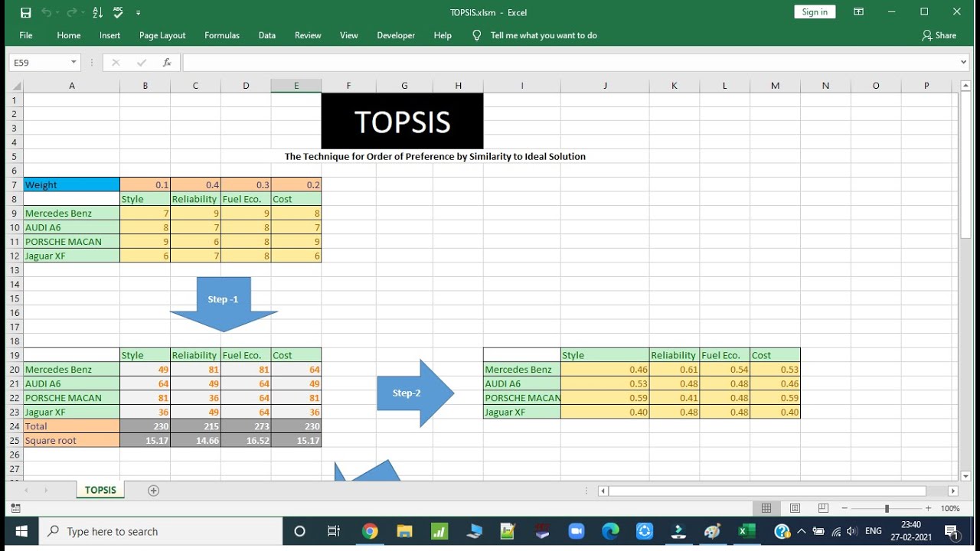Switch to Excel taskbar icon
This screenshot has width=980, height=551.
(x=746, y=531)
